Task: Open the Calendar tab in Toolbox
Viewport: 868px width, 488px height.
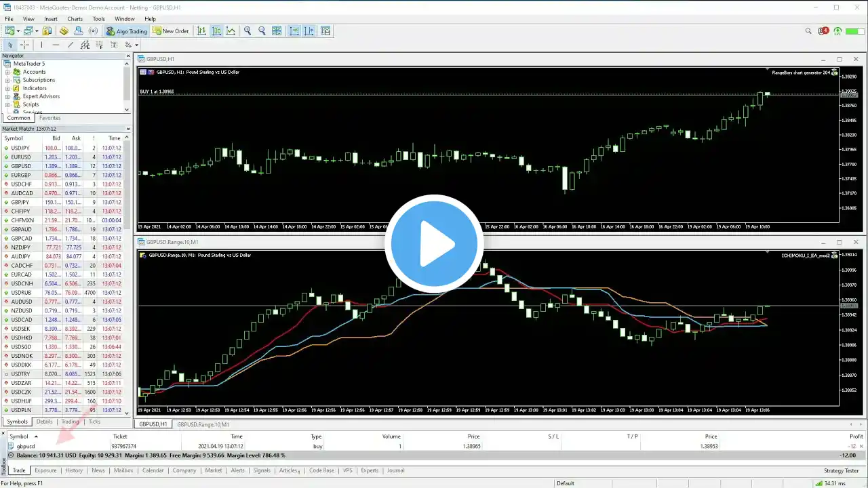Action: coord(153,470)
